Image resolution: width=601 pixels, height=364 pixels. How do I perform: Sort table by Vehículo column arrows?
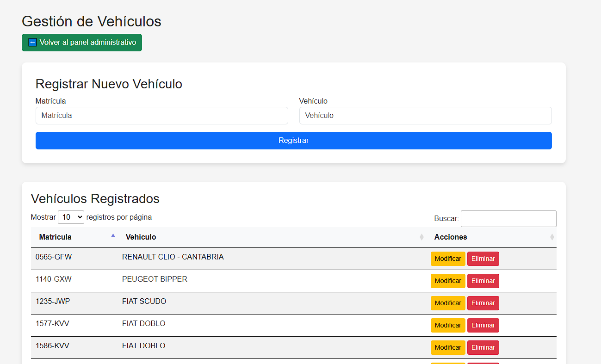(x=421, y=237)
